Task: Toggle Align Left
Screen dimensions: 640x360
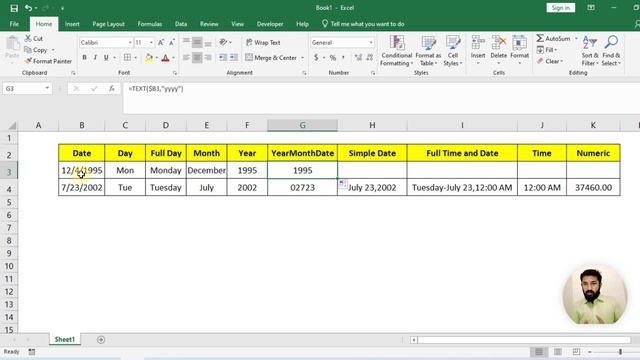Action: tap(186, 58)
